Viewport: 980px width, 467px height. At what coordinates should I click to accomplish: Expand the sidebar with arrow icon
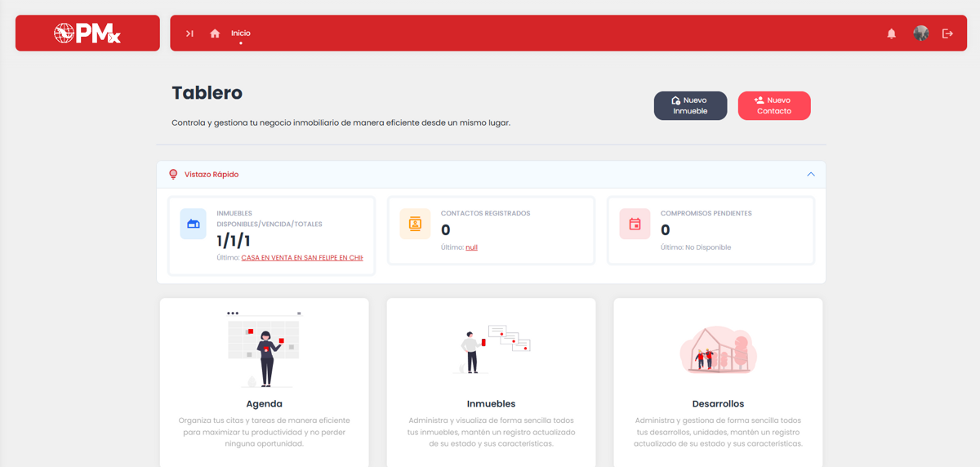(189, 33)
